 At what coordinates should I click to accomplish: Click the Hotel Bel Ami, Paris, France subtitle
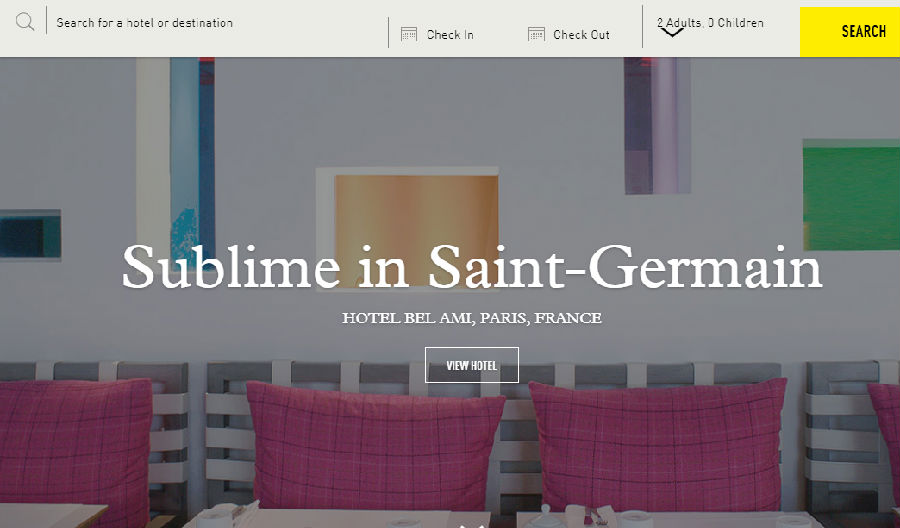pos(472,318)
